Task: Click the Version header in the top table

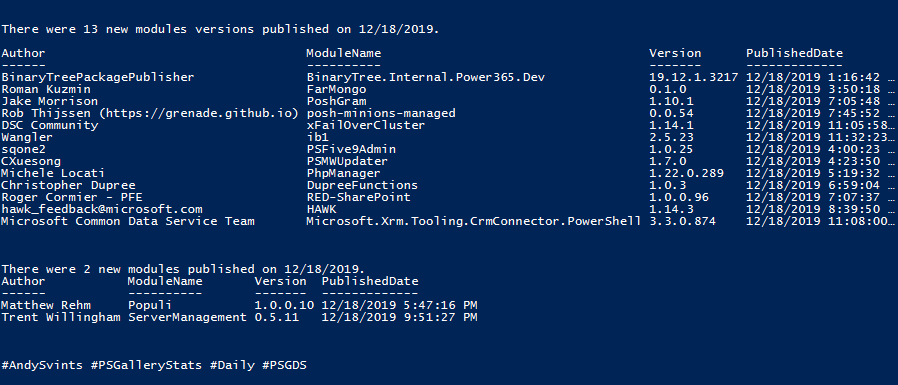Action: [675, 53]
